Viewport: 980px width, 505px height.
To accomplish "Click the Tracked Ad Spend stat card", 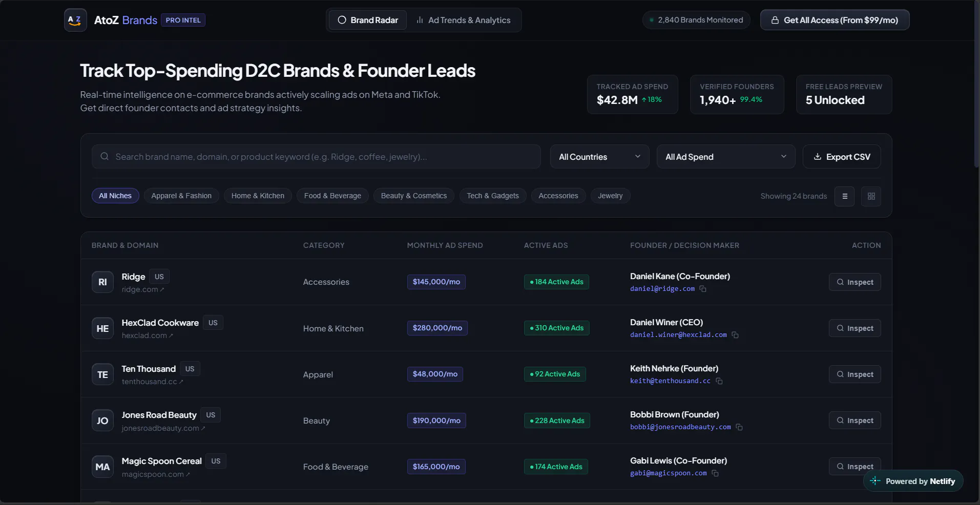I will 632,95.
